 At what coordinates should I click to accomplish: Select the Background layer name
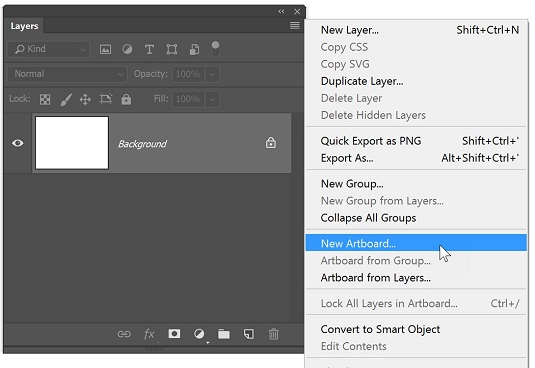[x=142, y=144]
